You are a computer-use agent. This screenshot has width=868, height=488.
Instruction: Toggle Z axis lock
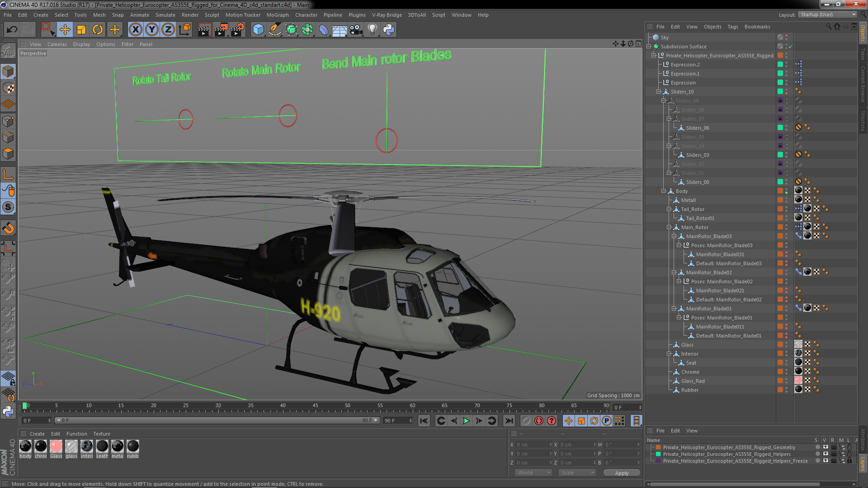pos(168,30)
